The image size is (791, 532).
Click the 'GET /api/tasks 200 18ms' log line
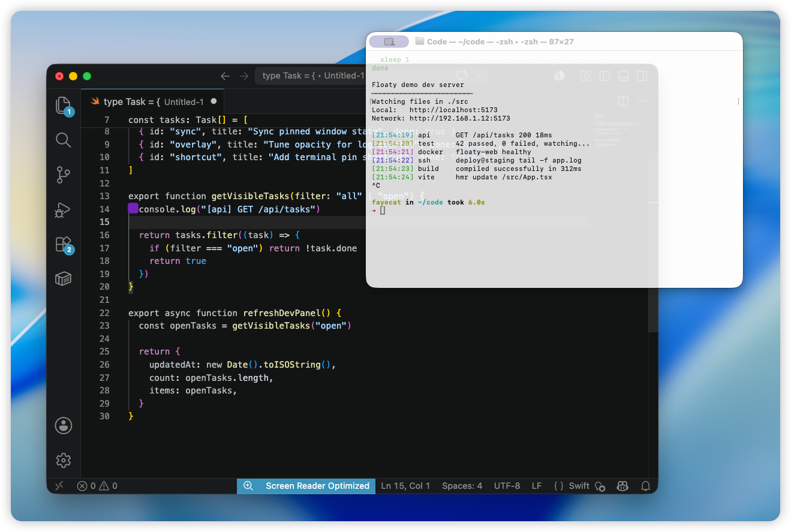tap(504, 135)
